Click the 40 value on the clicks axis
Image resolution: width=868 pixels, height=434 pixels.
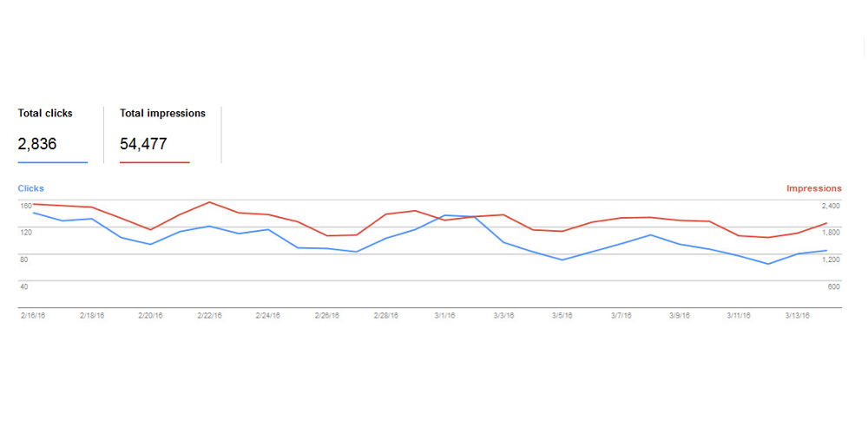coord(24,286)
